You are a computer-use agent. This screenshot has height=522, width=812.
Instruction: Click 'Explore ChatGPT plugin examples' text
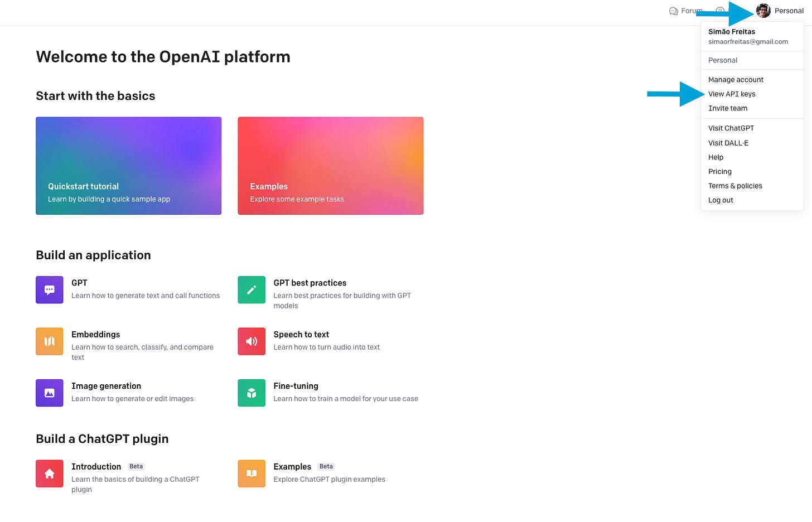pyautogui.click(x=330, y=479)
